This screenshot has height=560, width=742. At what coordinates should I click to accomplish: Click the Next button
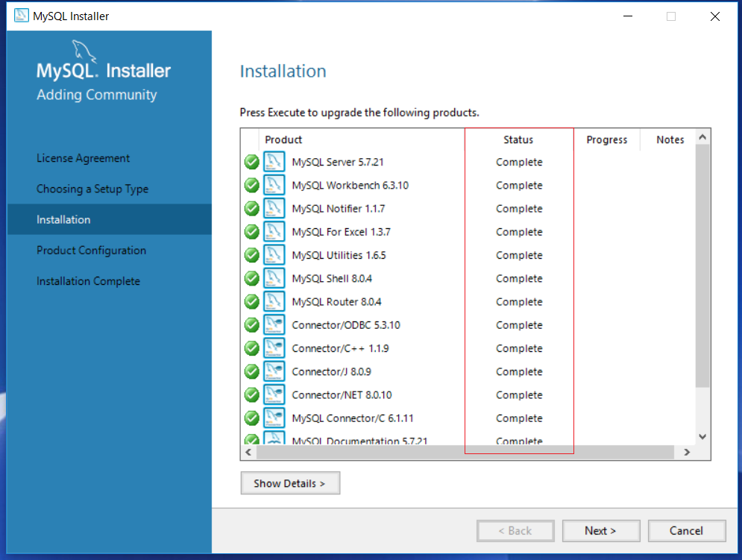[601, 530]
